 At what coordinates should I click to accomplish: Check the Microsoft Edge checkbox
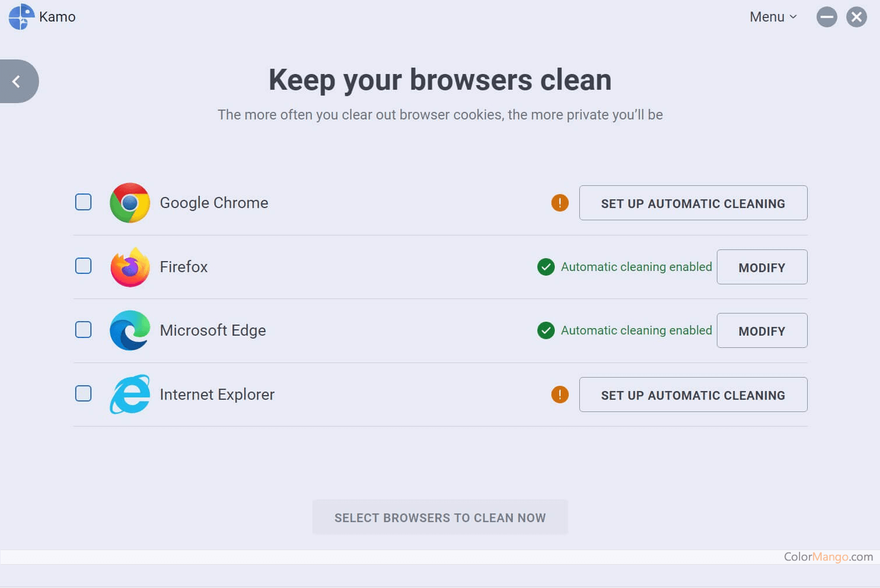[83, 330]
